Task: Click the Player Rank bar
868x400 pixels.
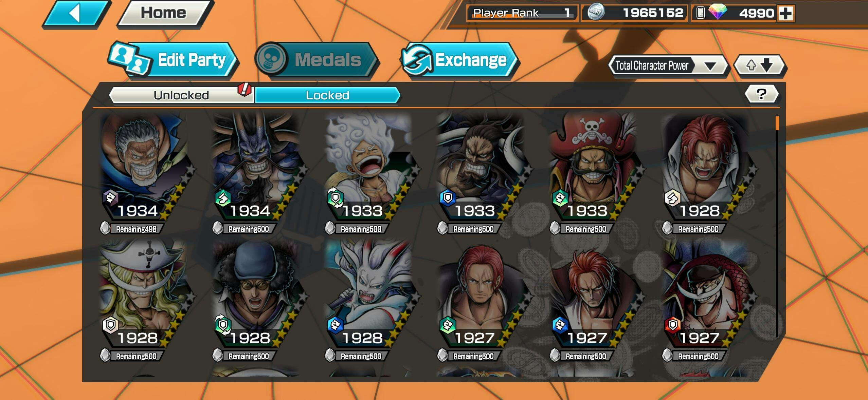Action: 522,13
